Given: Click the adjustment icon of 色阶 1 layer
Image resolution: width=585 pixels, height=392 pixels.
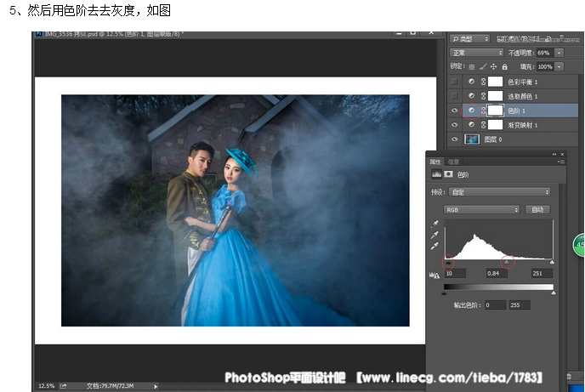Looking at the screenshot, I should [x=472, y=111].
